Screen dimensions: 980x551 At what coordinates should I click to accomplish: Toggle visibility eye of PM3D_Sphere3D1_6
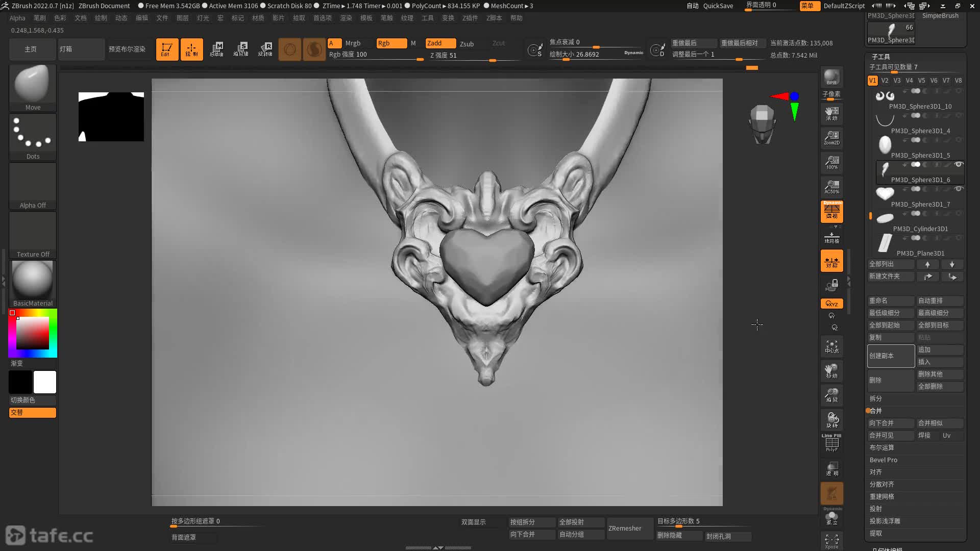click(x=959, y=165)
